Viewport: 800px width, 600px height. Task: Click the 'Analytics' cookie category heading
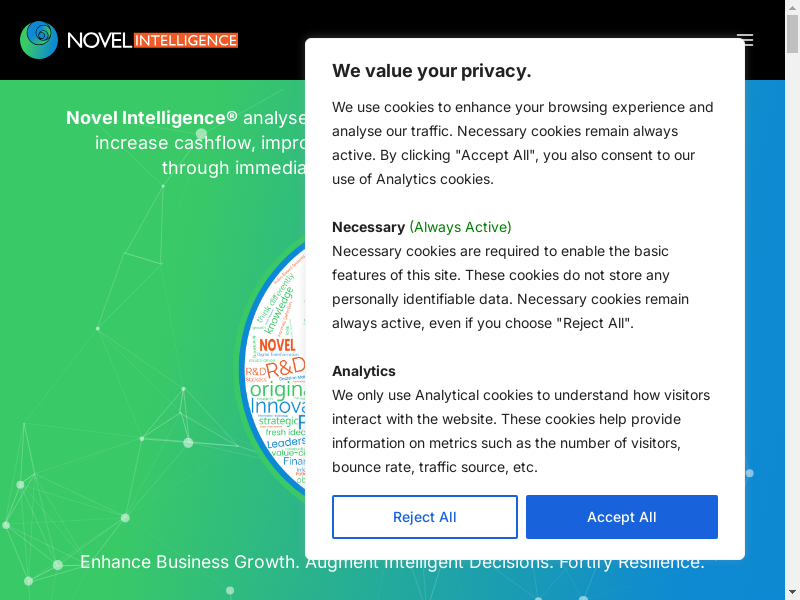click(x=364, y=371)
